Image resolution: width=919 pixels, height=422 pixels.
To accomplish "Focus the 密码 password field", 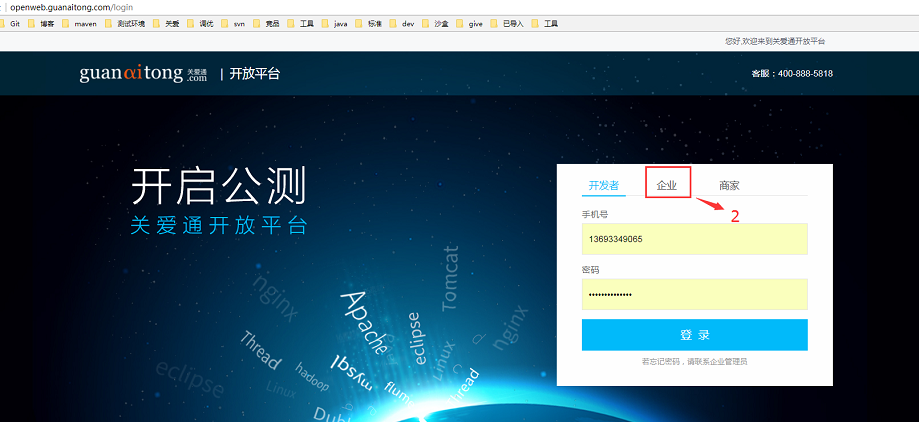I will (x=695, y=294).
